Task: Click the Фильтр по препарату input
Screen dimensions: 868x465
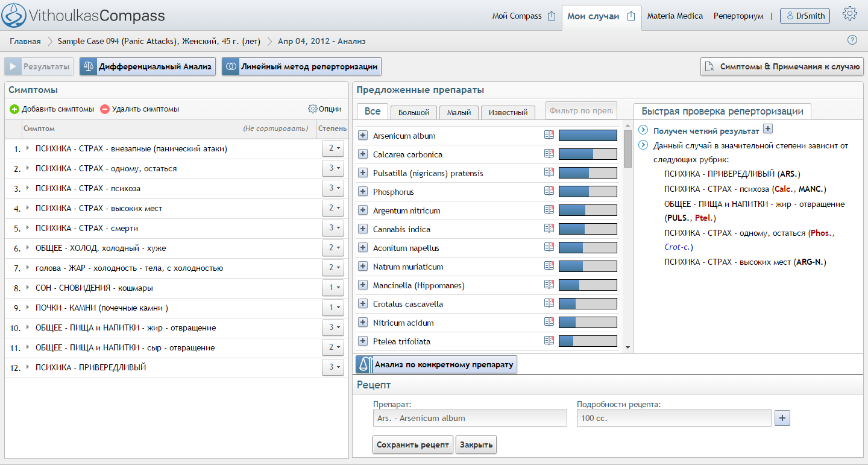Action: (581, 111)
